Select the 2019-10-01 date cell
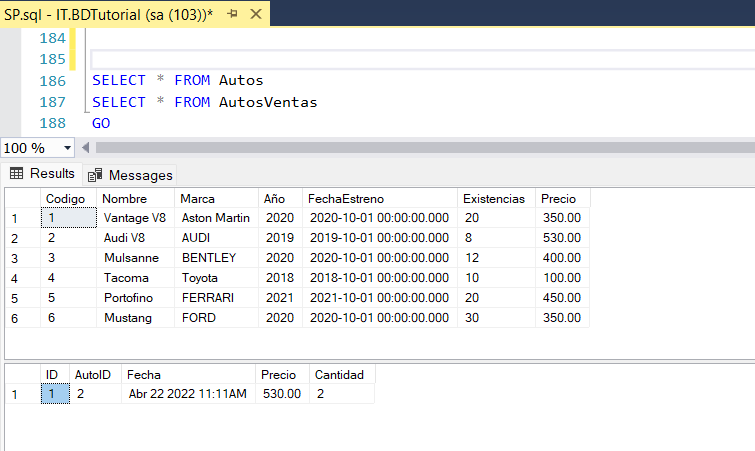 click(380, 238)
